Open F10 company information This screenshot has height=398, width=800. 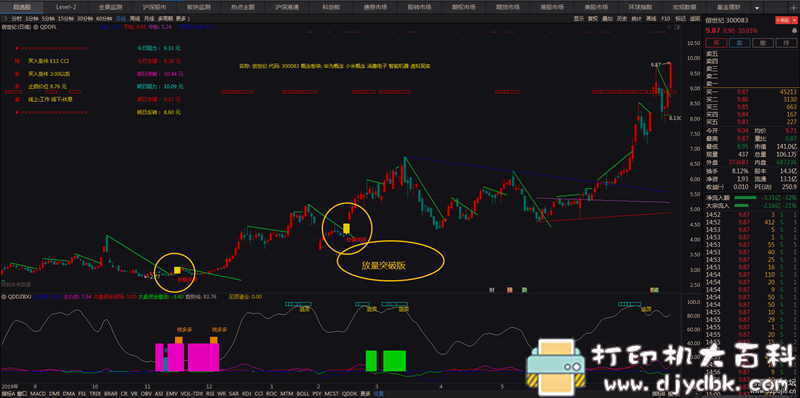pyautogui.click(x=665, y=18)
